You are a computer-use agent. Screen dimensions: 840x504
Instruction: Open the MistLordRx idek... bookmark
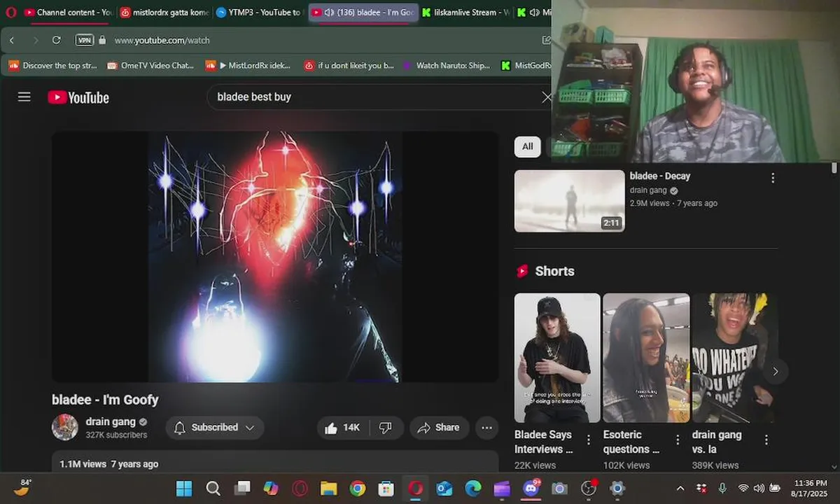tap(248, 66)
